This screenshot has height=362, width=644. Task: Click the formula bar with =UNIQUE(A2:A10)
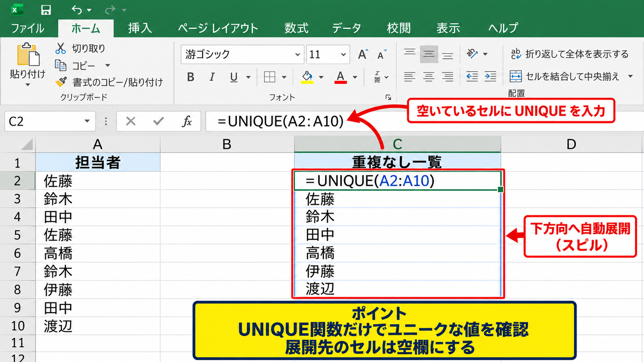click(424, 121)
